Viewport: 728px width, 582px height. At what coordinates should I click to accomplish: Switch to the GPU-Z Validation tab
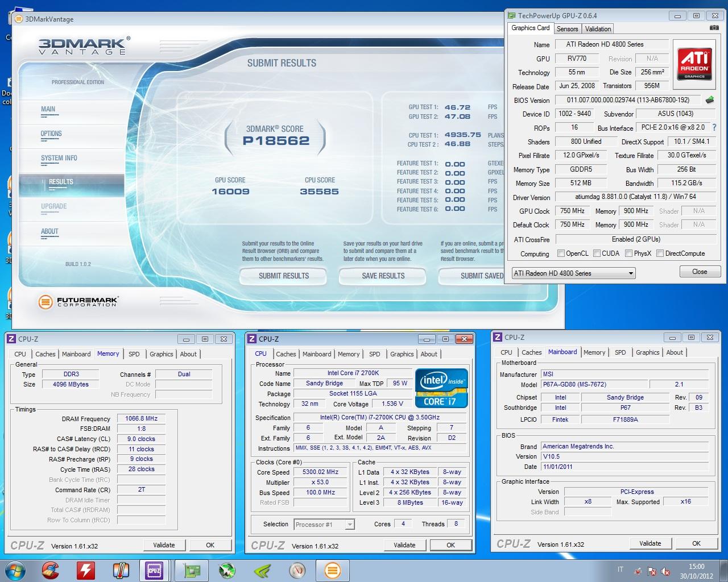[x=598, y=29]
